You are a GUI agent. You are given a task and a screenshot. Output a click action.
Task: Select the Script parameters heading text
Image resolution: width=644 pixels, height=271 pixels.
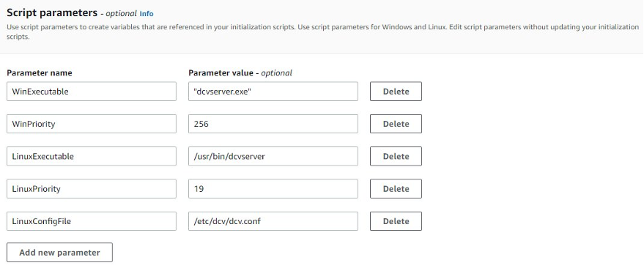(x=52, y=12)
